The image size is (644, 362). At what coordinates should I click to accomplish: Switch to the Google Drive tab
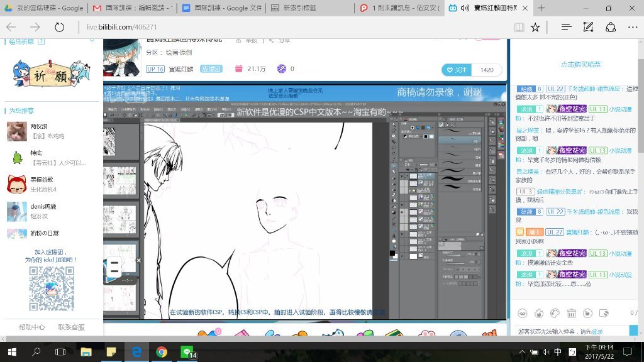(x=44, y=8)
